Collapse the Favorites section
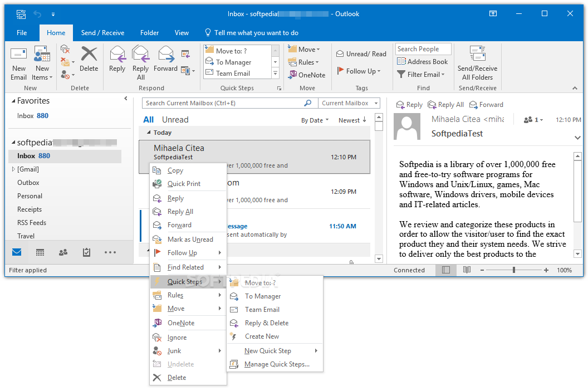The height and width of the screenshot is (391, 588). (13, 101)
